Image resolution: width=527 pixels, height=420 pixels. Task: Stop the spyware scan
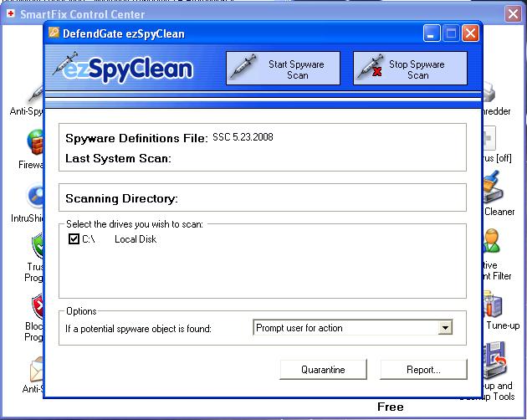coord(410,69)
